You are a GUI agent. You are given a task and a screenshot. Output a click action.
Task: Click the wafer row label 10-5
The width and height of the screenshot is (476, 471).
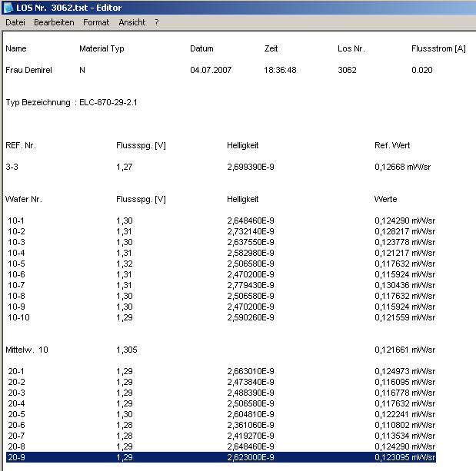pos(16,264)
